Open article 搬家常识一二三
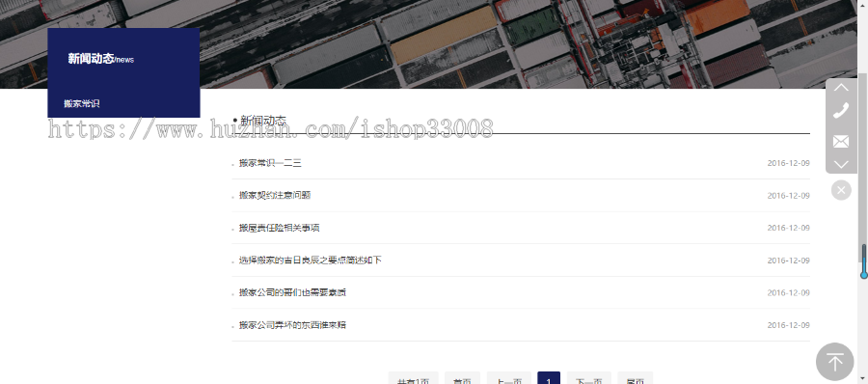Screen dimensions: 868x384 270,163
